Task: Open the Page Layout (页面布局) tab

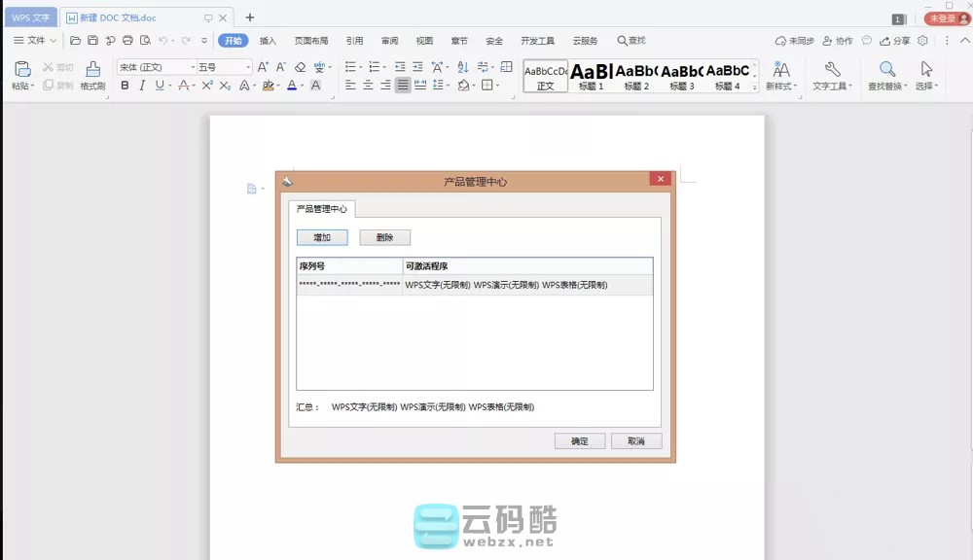Action: click(x=311, y=41)
